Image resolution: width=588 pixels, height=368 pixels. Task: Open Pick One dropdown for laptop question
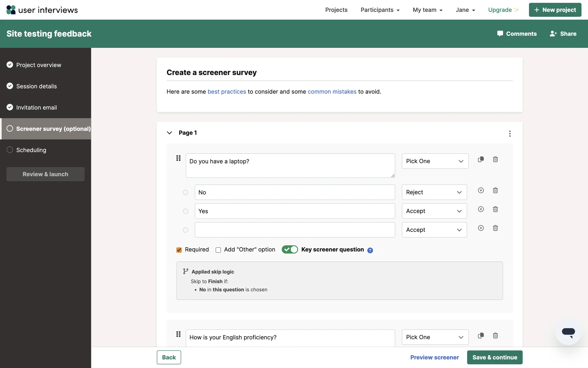[435, 161]
